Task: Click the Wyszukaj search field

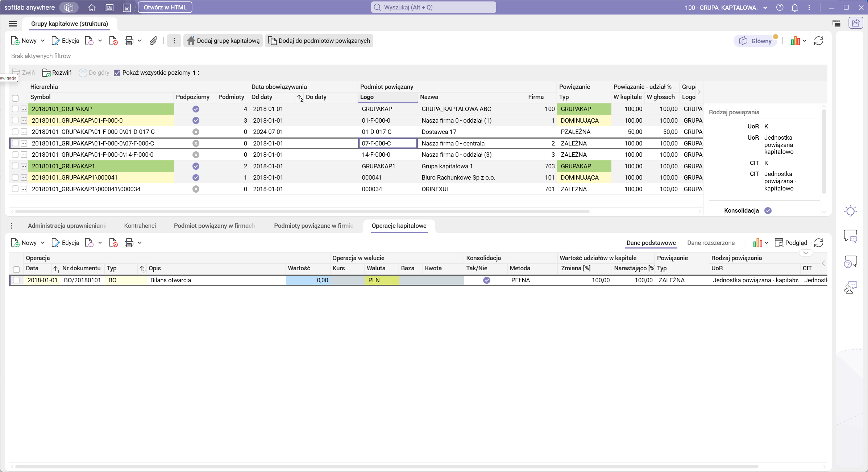Action: (x=433, y=7)
